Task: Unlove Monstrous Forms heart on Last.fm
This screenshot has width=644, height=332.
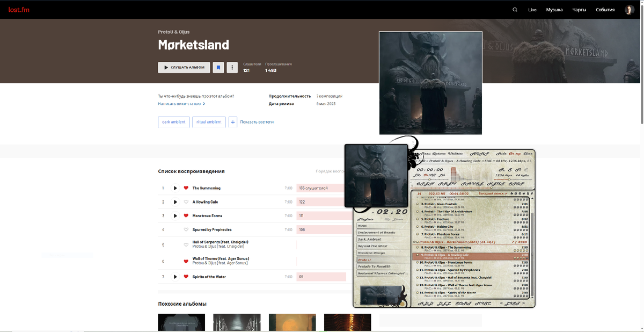Action: [186, 215]
